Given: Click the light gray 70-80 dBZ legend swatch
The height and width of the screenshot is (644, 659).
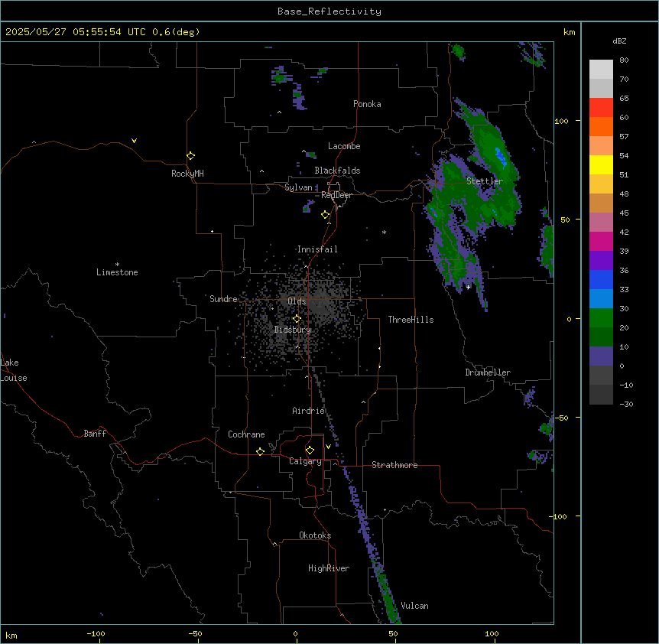Looking at the screenshot, I should click(x=601, y=69).
